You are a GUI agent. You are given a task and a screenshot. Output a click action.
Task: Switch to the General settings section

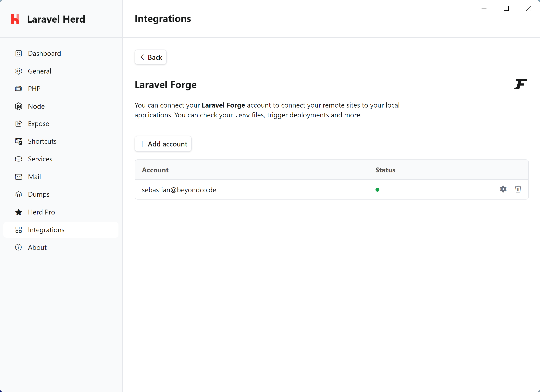point(40,71)
